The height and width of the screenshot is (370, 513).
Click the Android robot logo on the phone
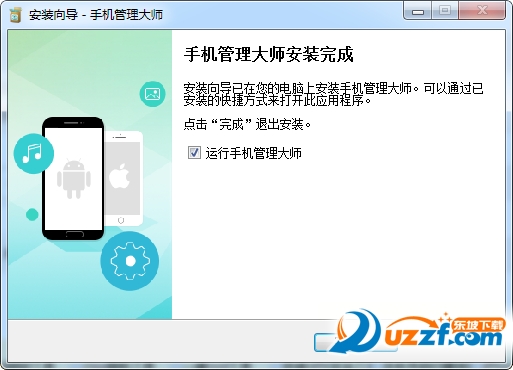74,179
